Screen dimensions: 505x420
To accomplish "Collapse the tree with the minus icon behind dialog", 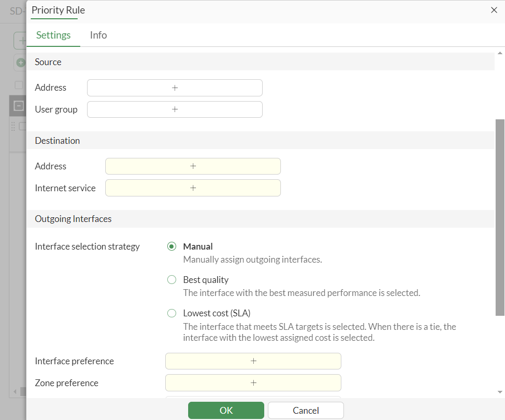I will [x=18, y=106].
